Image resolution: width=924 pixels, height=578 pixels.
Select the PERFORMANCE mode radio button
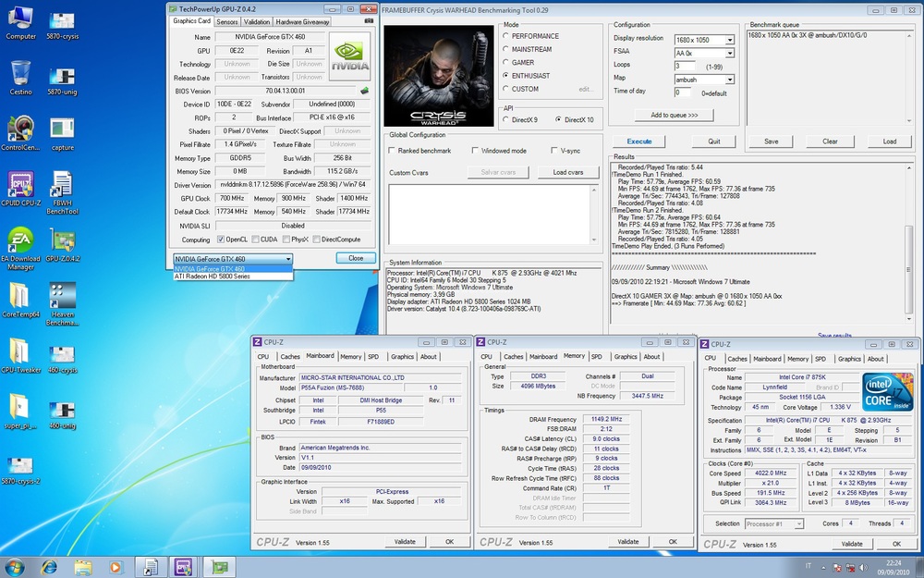(x=505, y=36)
